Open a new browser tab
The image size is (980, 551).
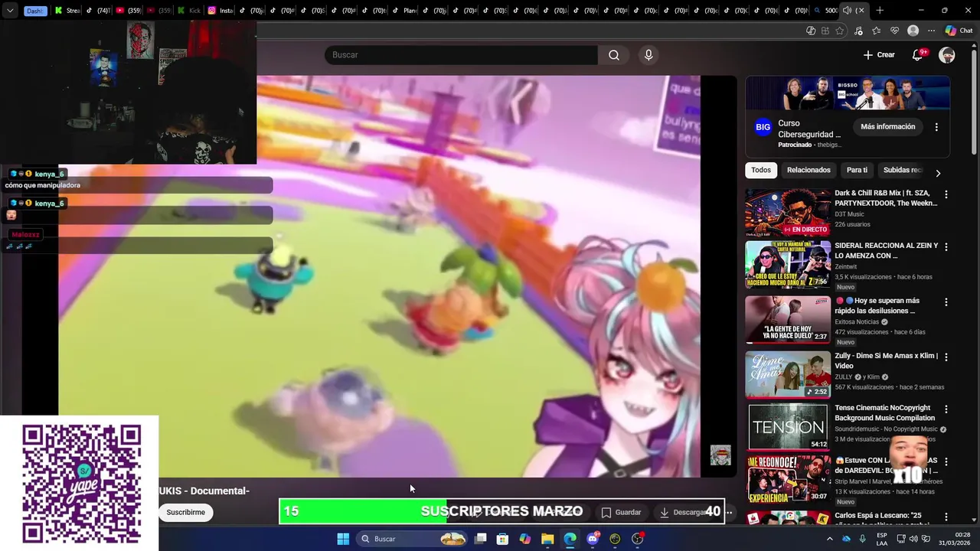coord(880,11)
